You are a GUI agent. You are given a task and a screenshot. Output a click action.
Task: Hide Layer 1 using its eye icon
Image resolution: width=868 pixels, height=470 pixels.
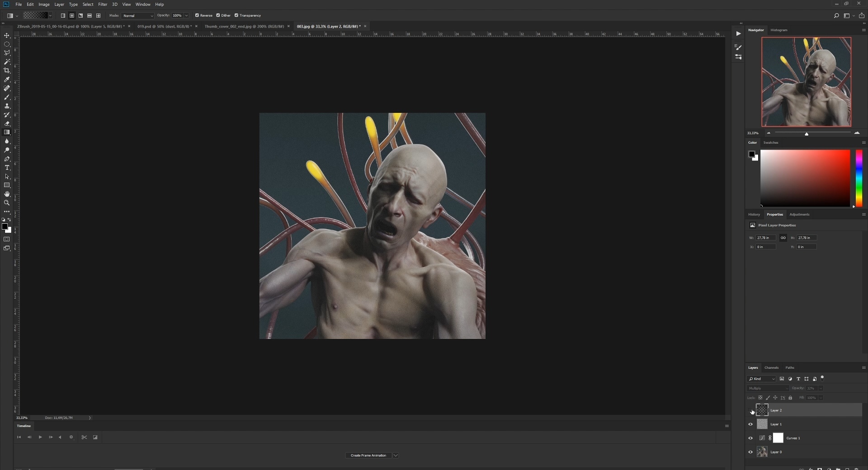tap(750, 424)
